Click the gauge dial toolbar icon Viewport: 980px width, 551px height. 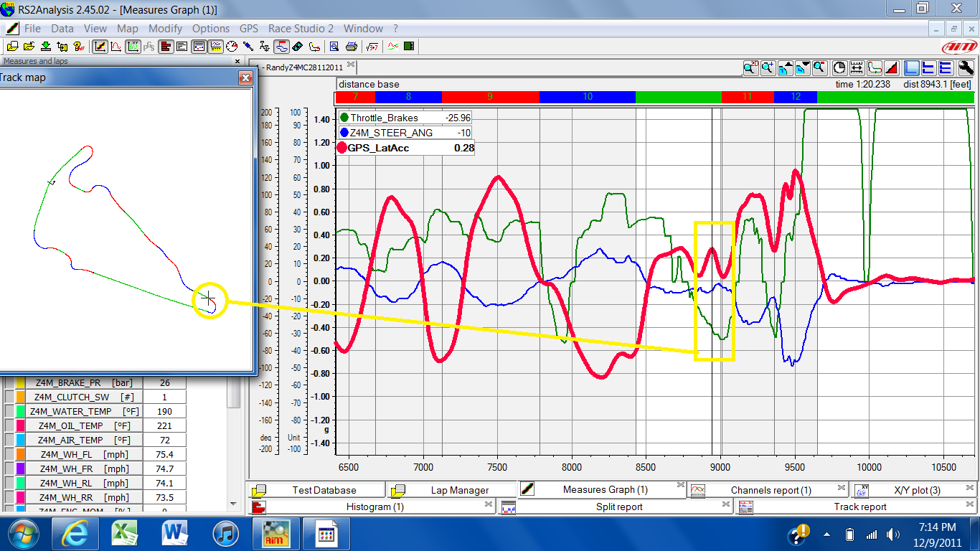pyautogui.click(x=232, y=47)
